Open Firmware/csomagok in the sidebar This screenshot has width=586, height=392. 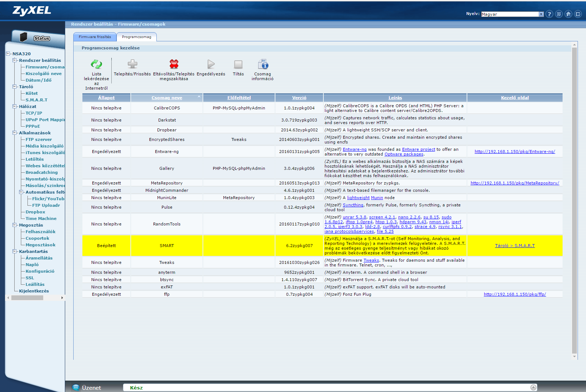[x=45, y=67]
